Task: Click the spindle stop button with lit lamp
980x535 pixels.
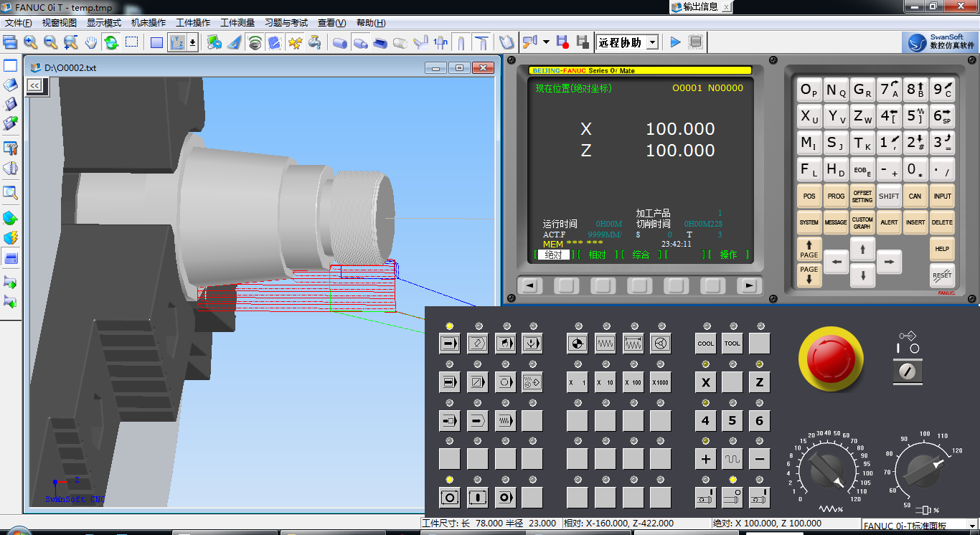Action: (732, 497)
